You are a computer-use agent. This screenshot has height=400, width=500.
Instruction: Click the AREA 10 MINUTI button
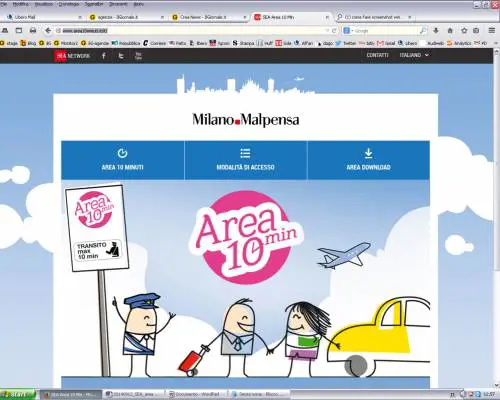pos(123,160)
